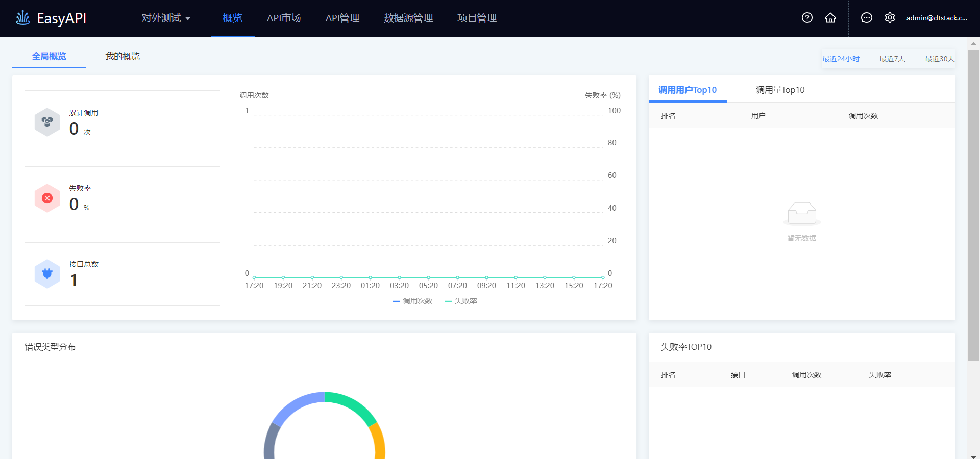Switch to the 我的概览 tab
Viewport: 980px width, 459px height.
pyautogui.click(x=122, y=56)
